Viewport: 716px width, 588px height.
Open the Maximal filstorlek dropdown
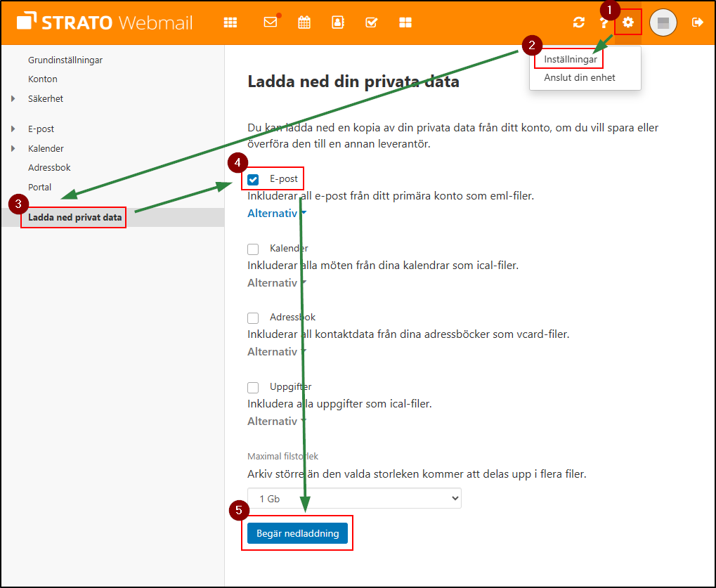click(354, 497)
